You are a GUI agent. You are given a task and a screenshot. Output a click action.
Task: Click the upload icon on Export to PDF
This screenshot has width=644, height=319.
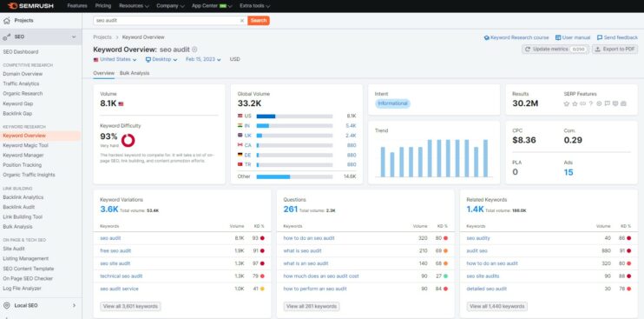[x=598, y=49]
